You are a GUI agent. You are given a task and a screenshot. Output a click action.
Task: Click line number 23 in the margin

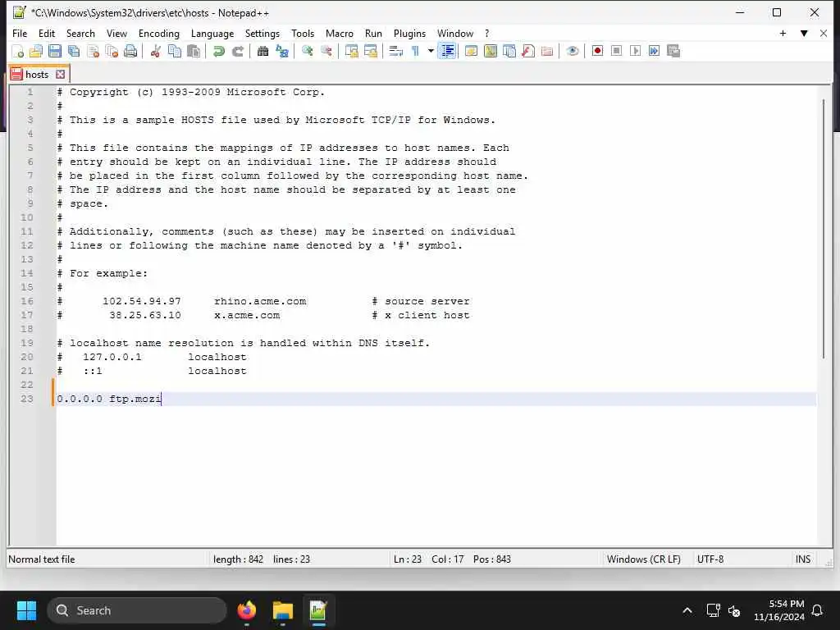point(27,399)
